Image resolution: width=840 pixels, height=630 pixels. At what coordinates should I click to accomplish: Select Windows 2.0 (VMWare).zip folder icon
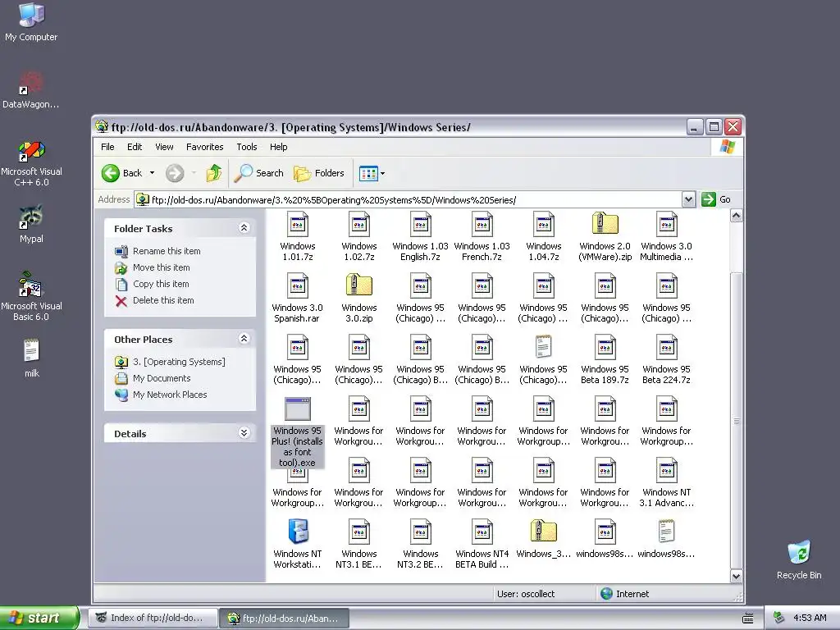(605, 223)
